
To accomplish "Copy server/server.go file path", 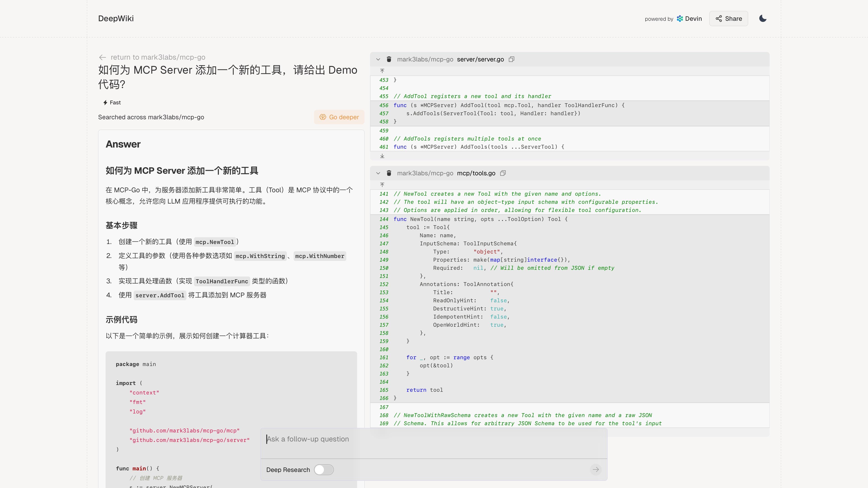I will [x=511, y=59].
